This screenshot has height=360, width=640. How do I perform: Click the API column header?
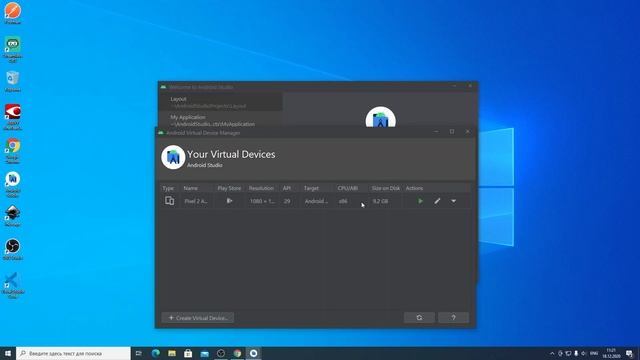click(287, 188)
